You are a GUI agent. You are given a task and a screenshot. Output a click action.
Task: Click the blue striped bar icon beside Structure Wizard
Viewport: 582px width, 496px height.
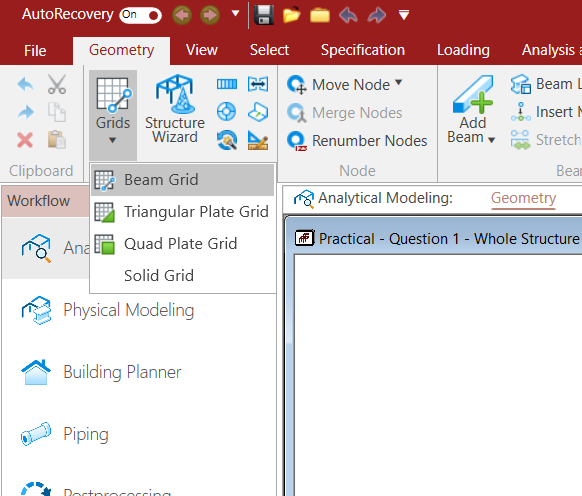click(227, 84)
